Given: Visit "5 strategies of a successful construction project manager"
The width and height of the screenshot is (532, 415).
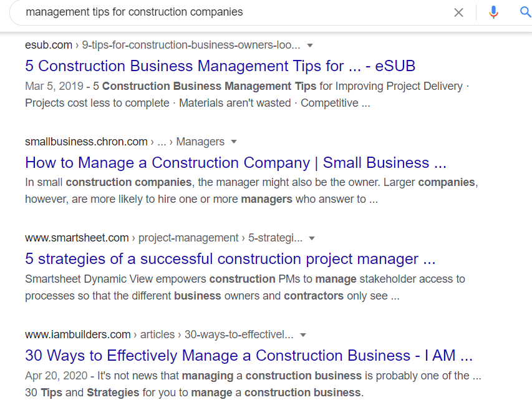Looking at the screenshot, I should click(x=230, y=259).
